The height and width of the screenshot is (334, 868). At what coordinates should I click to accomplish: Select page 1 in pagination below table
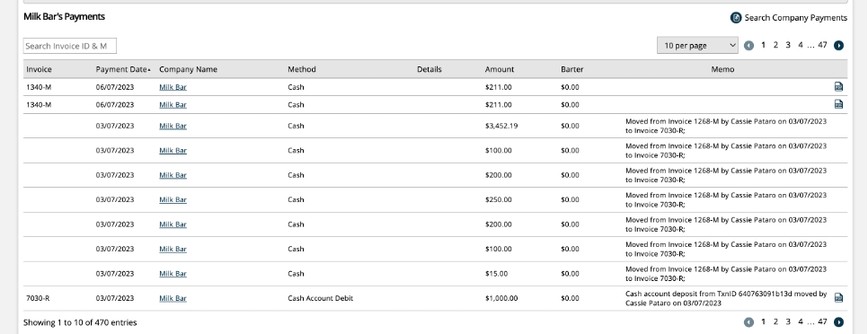point(764,321)
